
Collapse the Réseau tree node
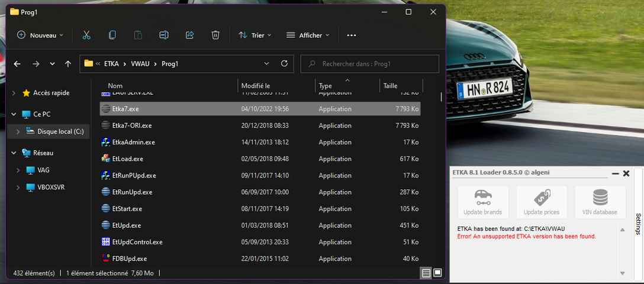click(x=14, y=153)
